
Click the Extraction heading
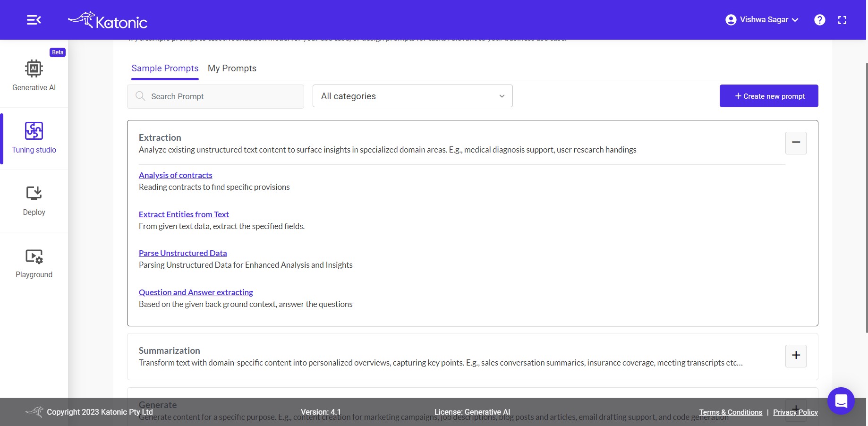(160, 137)
